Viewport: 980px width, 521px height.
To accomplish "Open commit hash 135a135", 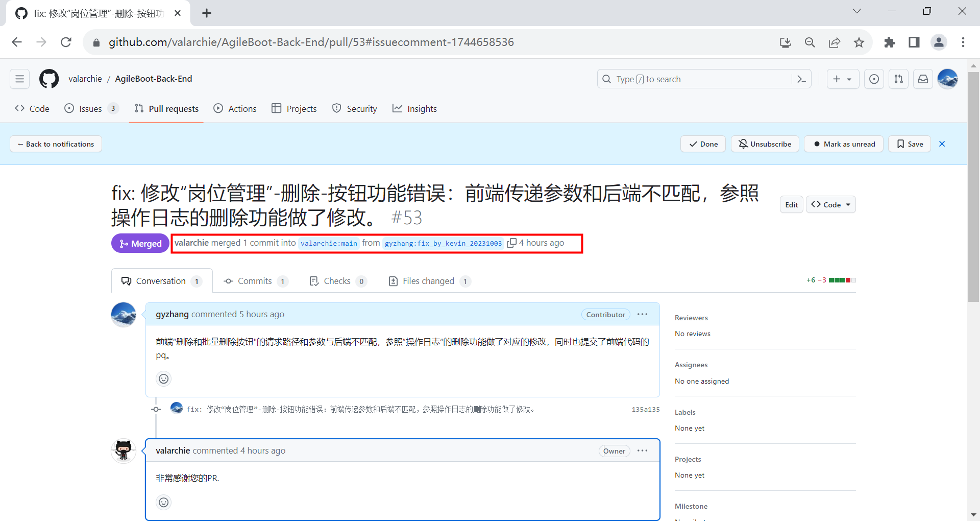I will (646, 409).
